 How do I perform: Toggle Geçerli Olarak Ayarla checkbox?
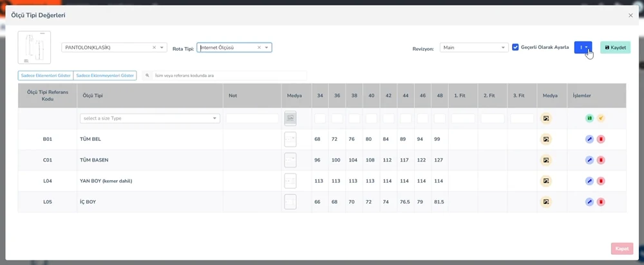tap(515, 48)
